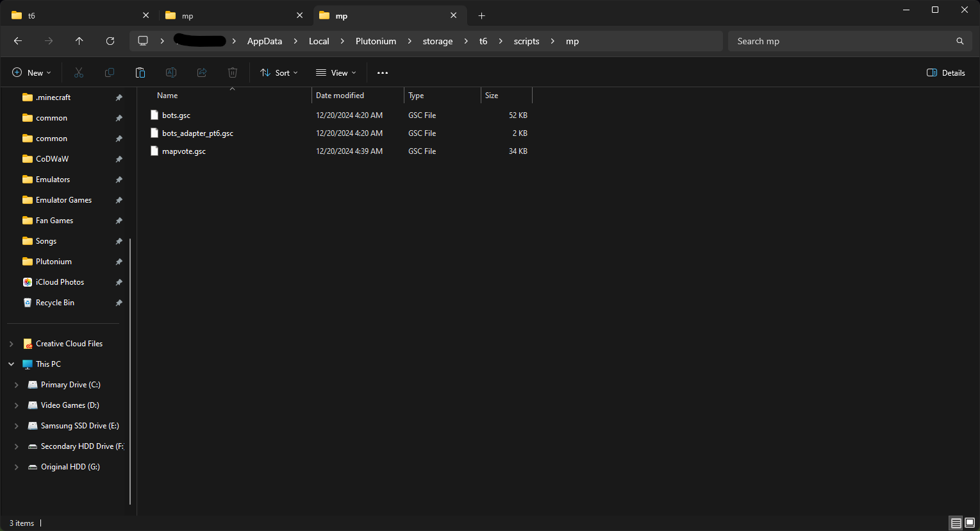Click the Paste clipboard icon
Viewport: 980px width, 531px height.
coord(140,72)
